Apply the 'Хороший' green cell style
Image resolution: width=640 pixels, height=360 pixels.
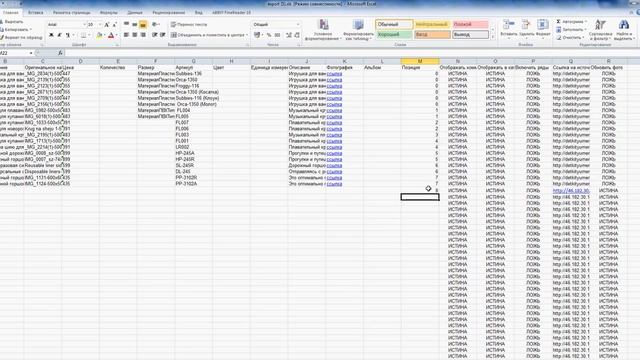coord(394,35)
